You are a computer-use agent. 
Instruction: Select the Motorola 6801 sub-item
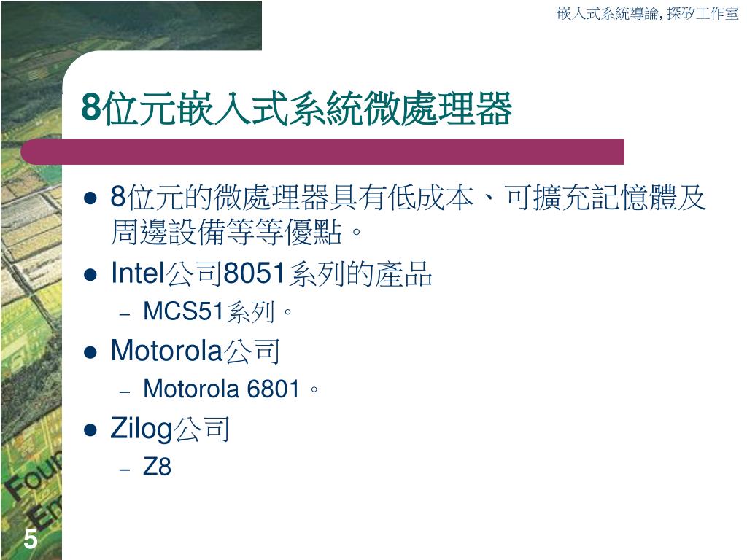pyautogui.click(x=231, y=389)
